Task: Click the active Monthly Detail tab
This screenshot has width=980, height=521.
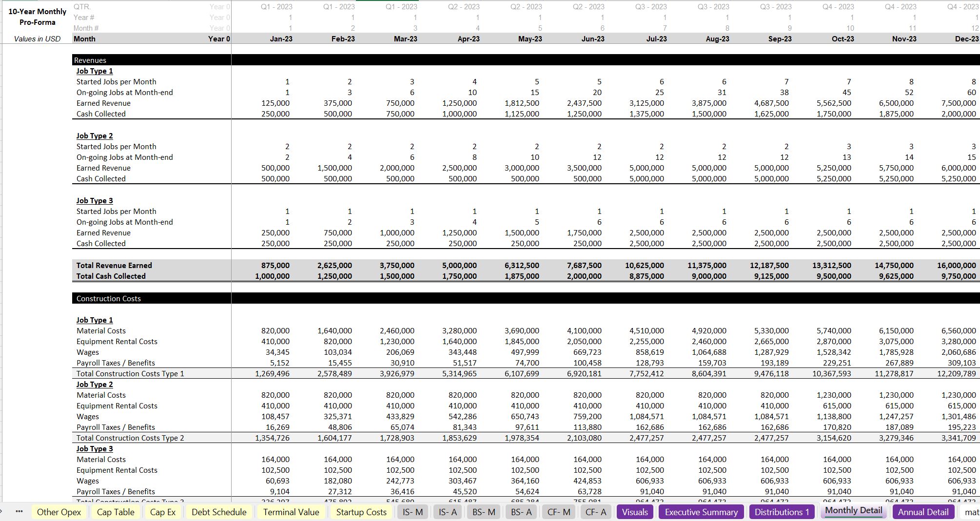Action: tap(853, 510)
